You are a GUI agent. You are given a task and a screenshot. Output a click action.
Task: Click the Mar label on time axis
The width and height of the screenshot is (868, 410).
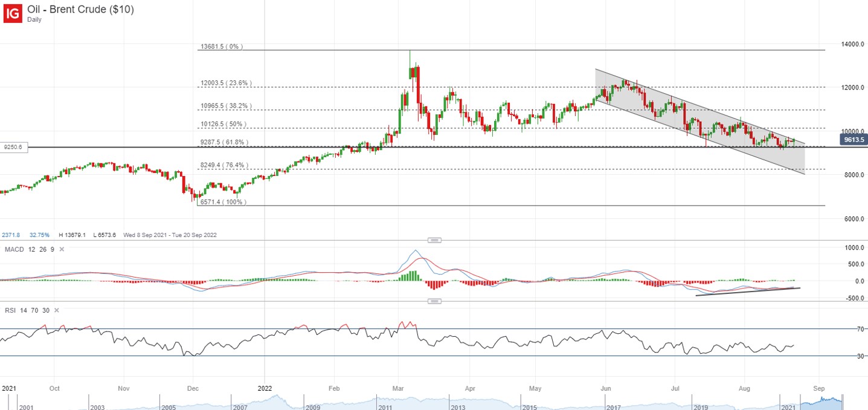point(399,388)
